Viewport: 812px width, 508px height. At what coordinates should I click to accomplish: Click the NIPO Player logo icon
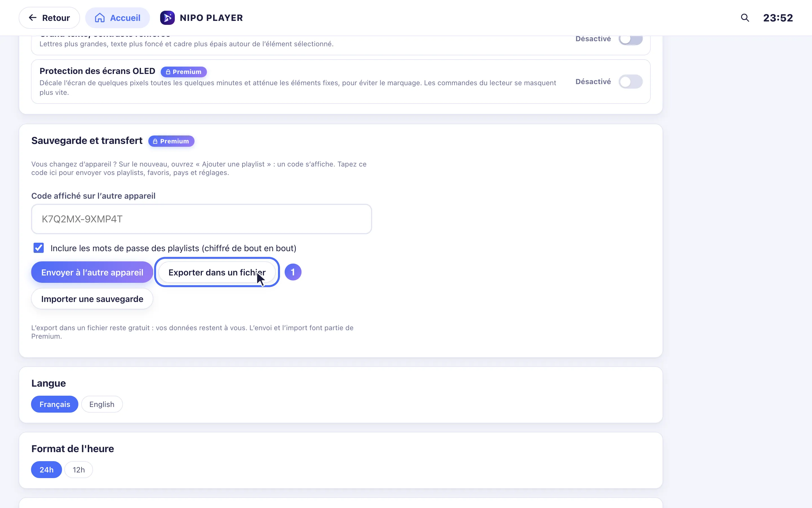[x=167, y=18]
